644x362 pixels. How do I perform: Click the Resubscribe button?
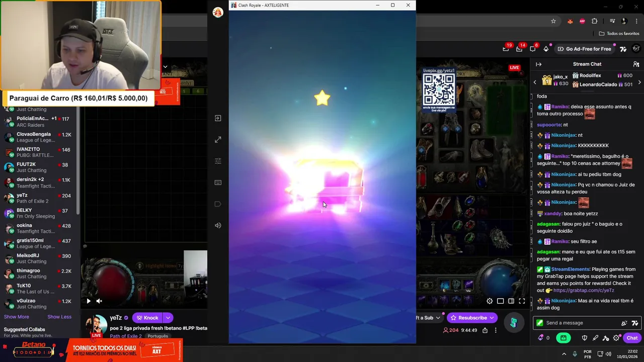(x=472, y=318)
